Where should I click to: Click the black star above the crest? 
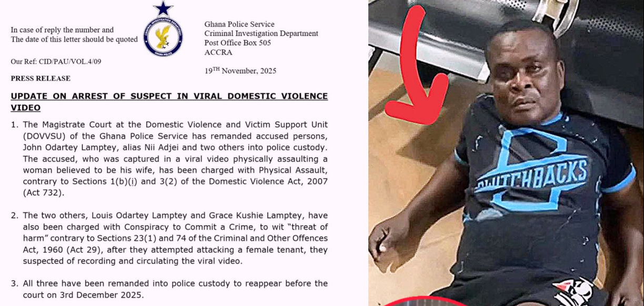(163, 8)
